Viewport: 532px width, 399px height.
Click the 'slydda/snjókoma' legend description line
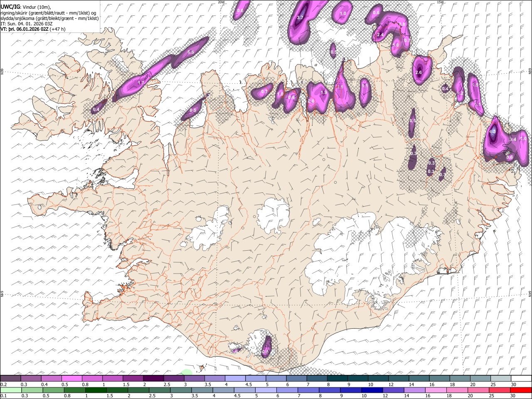coord(49,18)
